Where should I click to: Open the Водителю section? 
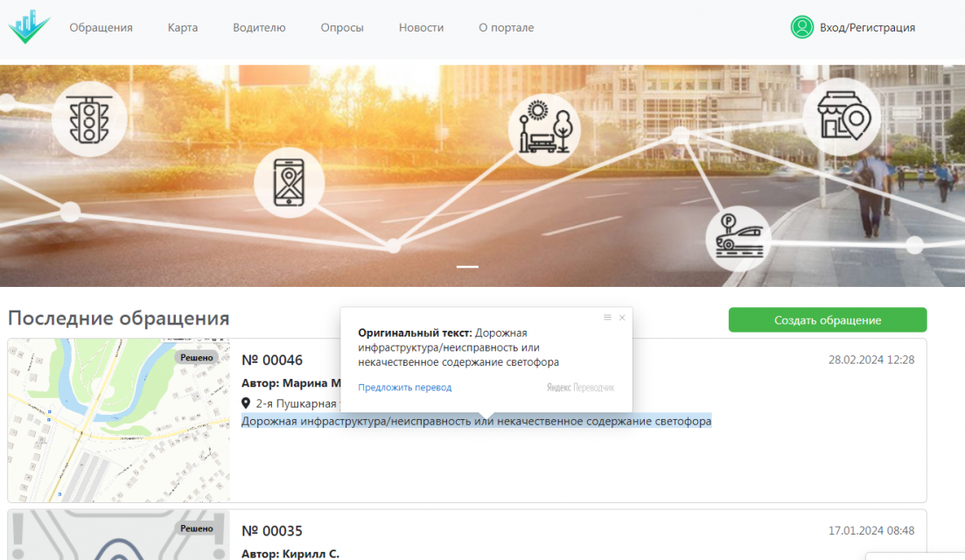point(259,27)
